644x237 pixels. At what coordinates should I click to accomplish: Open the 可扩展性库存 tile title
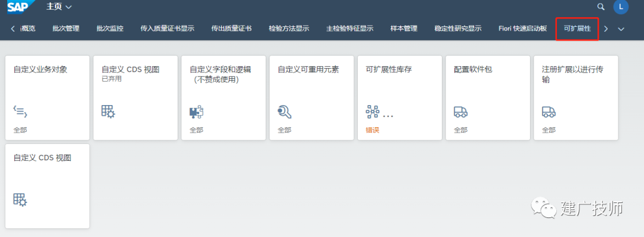pos(389,69)
